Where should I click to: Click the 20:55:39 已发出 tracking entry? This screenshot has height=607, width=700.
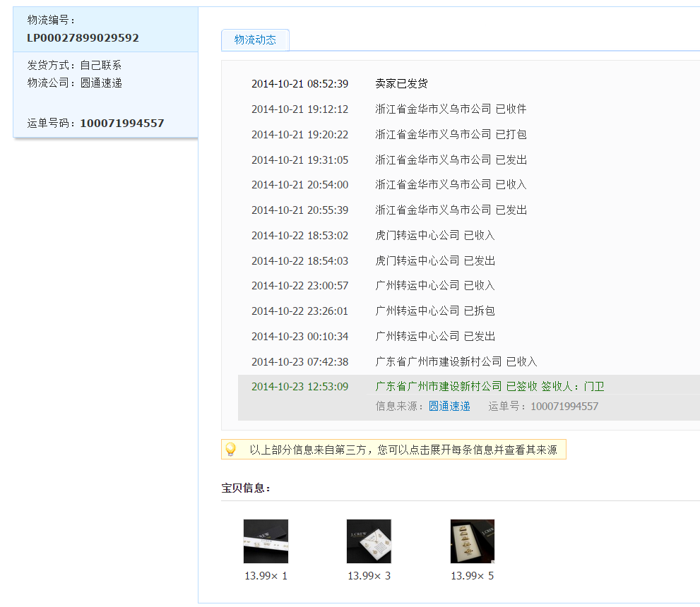tap(451, 210)
